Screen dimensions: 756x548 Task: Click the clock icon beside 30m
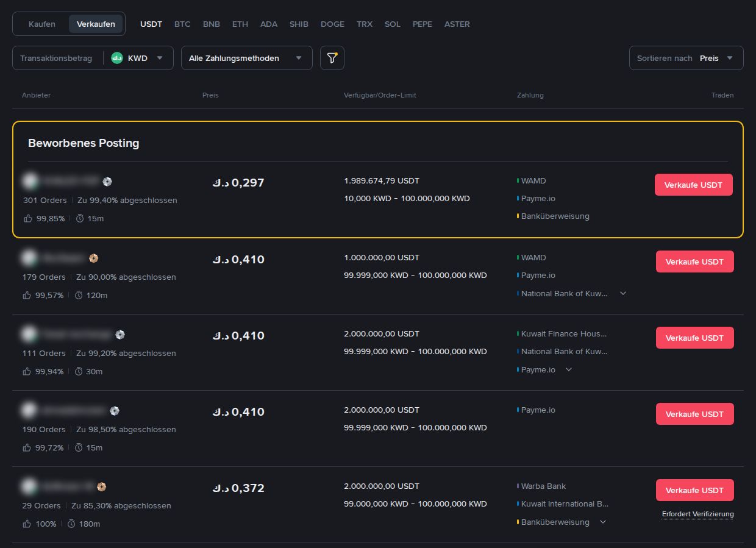[x=79, y=371]
